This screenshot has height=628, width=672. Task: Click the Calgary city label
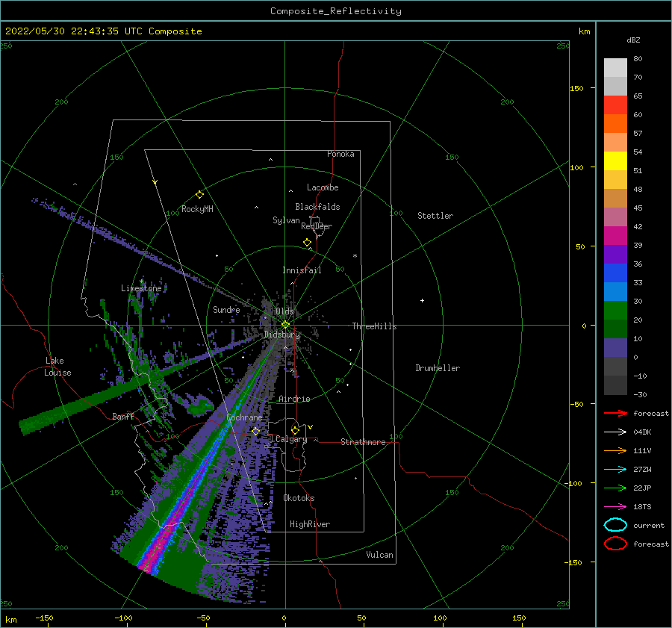[291, 439]
